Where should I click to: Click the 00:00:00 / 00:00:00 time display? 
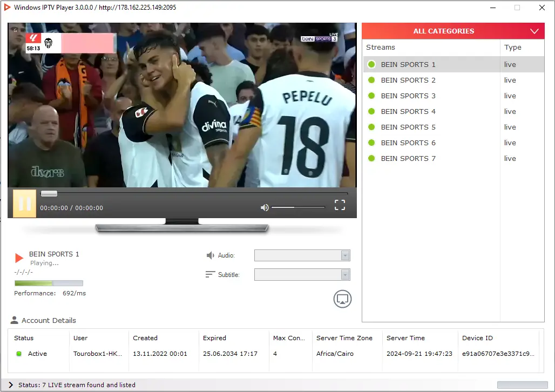[x=71, y=208]
